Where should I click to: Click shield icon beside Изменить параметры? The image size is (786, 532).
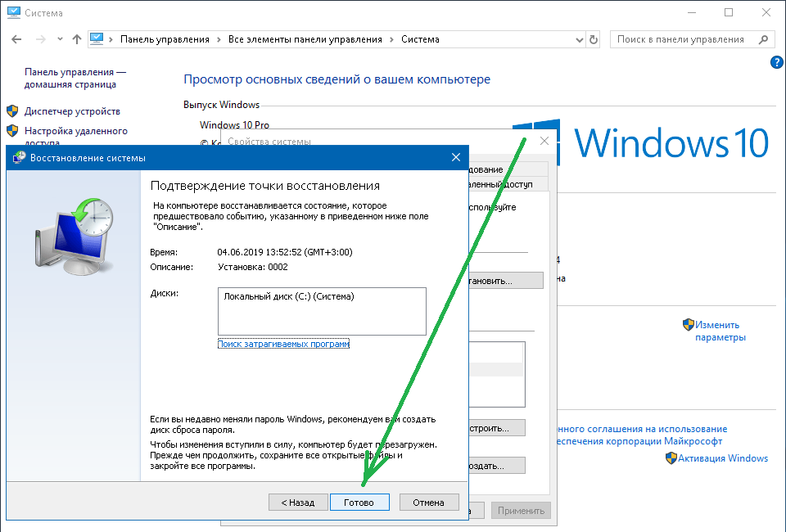click(x=689, y=325)
